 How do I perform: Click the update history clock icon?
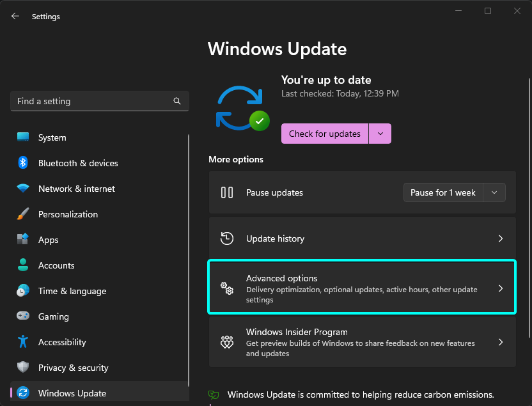coord(226,238)
